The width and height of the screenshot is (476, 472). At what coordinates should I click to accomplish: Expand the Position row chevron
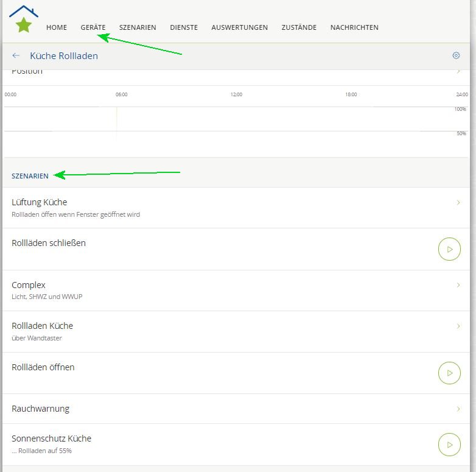coord(458,72)
